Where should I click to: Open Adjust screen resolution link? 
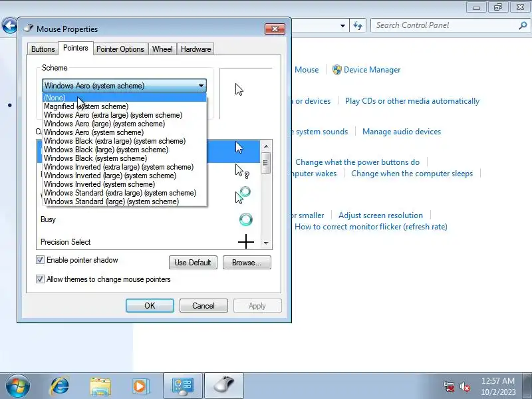click(x=380, y=215)
